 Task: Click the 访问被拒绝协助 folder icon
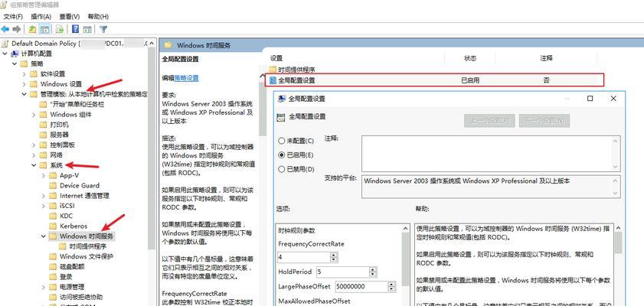coord(53,297)
